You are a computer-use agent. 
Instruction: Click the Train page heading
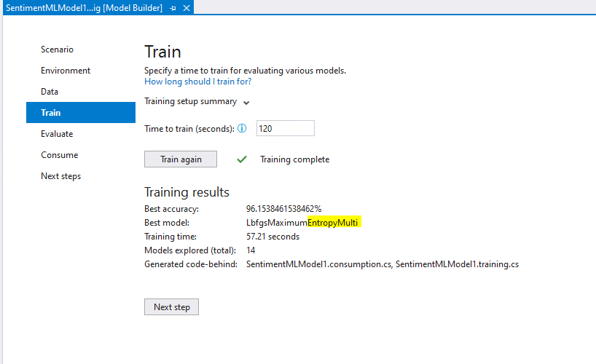[x=162, y=52]
